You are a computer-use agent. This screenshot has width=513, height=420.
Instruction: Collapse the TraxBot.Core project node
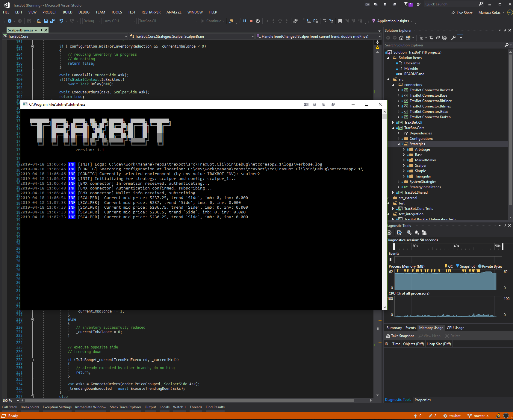pyautogui.click(x=393, y=128)
